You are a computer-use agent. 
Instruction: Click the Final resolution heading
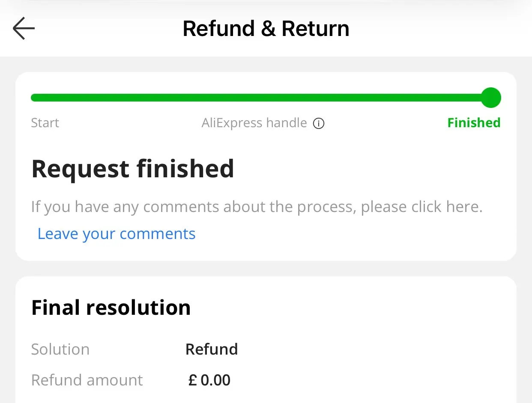(111, 308)
